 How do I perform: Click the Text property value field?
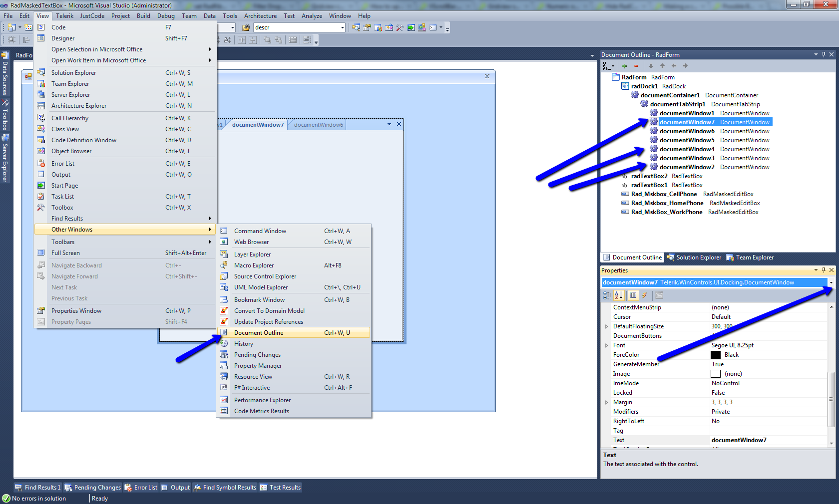pyautogui.click(x=769, y=440)
